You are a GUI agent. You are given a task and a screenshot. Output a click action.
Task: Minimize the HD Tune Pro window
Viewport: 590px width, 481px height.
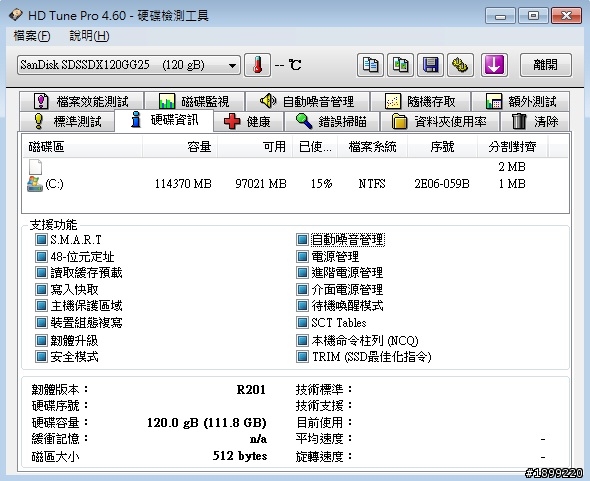pyautogui.click(x=500, y=16)
